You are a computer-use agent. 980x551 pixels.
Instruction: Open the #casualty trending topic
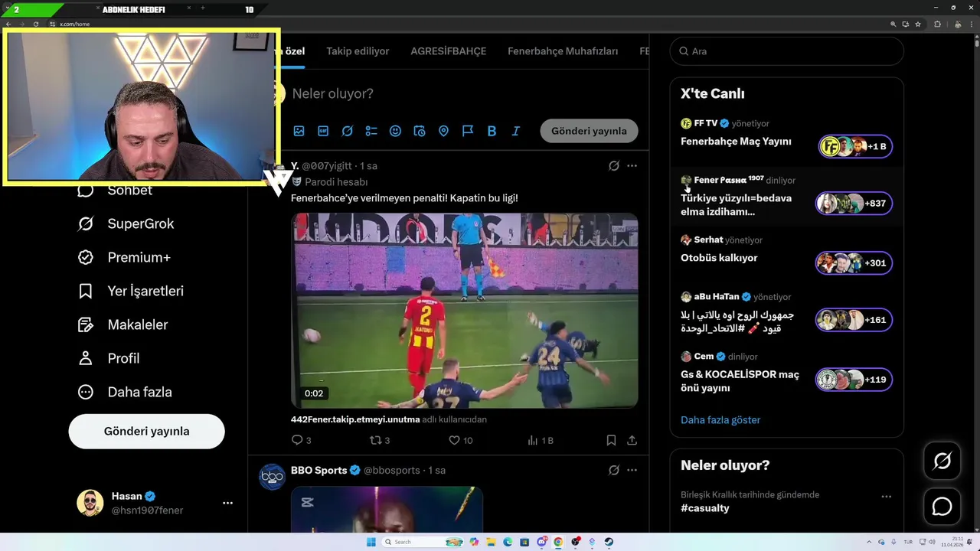(705, 508)
